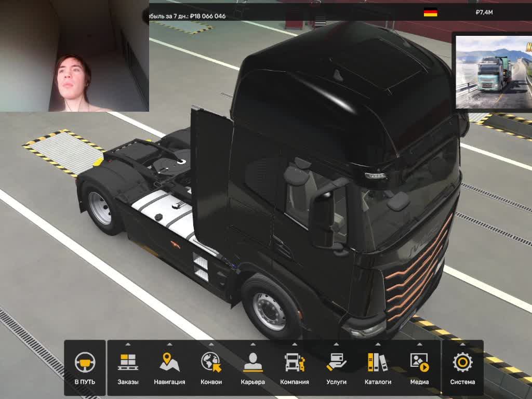Expand arrow above Навигация
Image resolution: width=532 pixels, height=399 pixels.
tap(169, 344)
